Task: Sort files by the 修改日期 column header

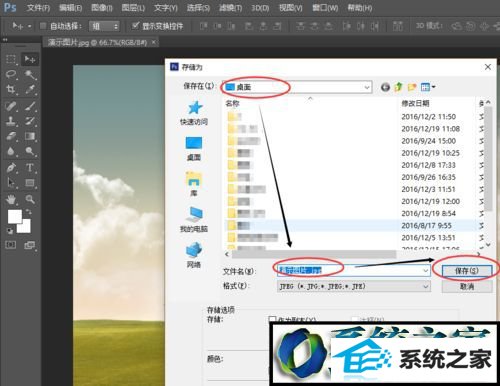Action: coord(415,103)
